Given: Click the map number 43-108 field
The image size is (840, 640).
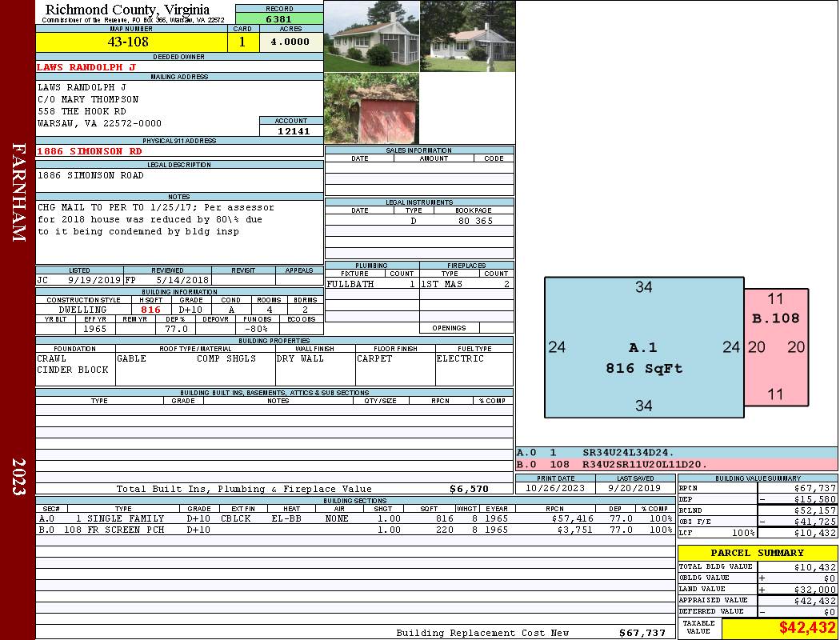Looking at the screenshot, I should (x=132, y=42).
